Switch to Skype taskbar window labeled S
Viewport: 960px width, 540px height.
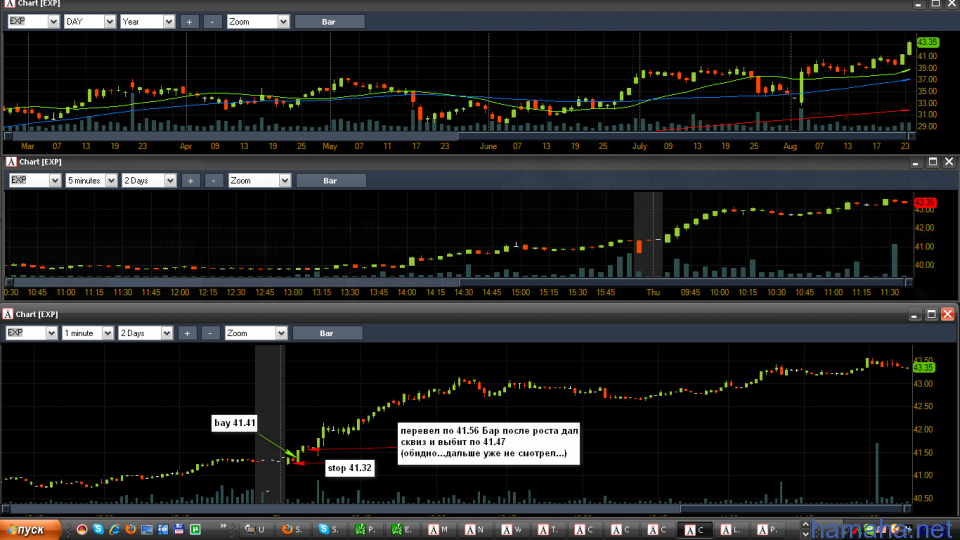click(x=331, y=530)
